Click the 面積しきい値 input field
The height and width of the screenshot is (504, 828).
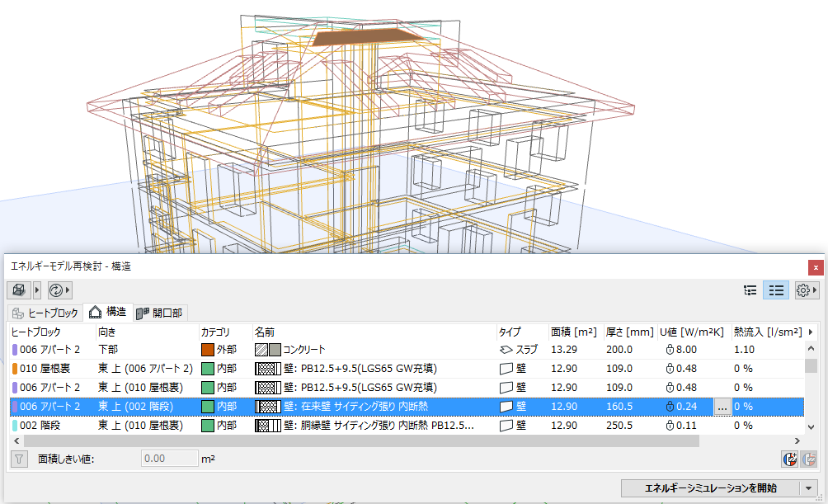[170, 459]
